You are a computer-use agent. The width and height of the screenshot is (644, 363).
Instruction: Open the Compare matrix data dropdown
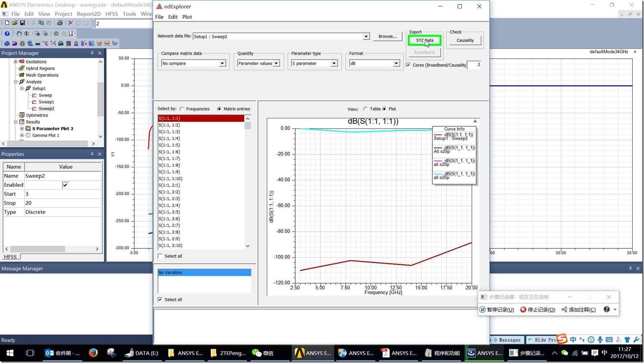222,64
